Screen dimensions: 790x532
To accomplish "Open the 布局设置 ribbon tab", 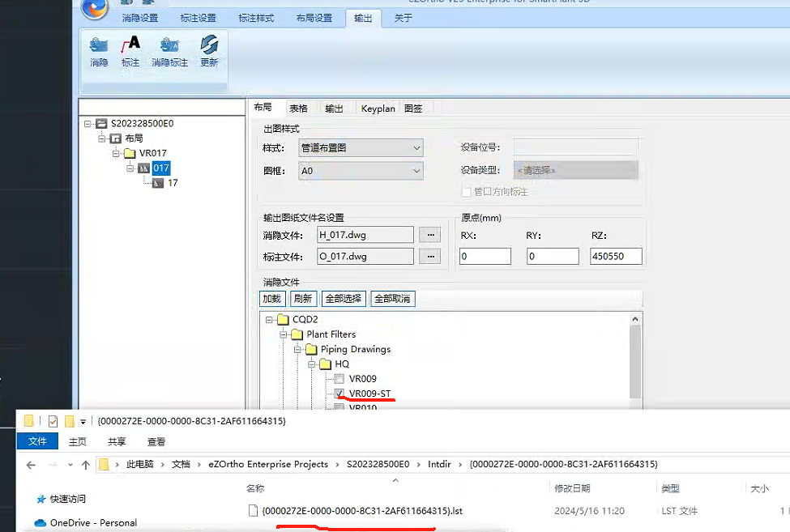I will 314,18.
